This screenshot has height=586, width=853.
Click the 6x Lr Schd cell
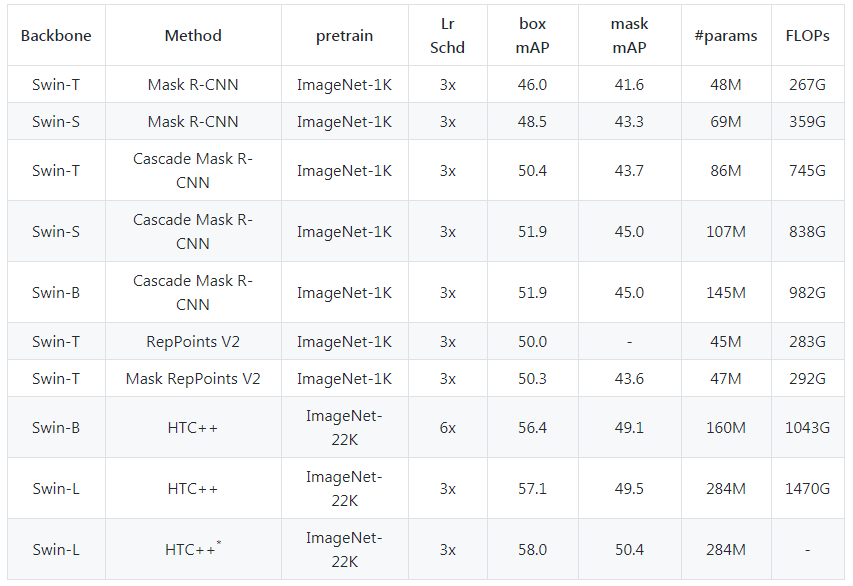tap(447, 428)
